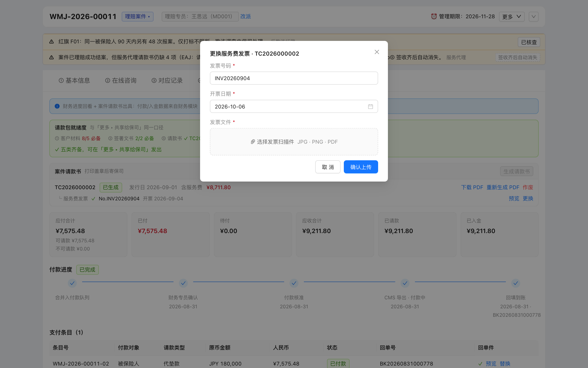
Task: Expand the 更多 menu
Action: click(512, 17)
